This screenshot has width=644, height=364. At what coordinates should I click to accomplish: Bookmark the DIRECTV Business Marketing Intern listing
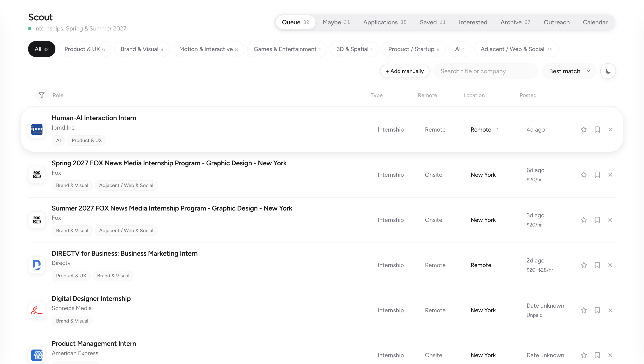tap(597, 265)
